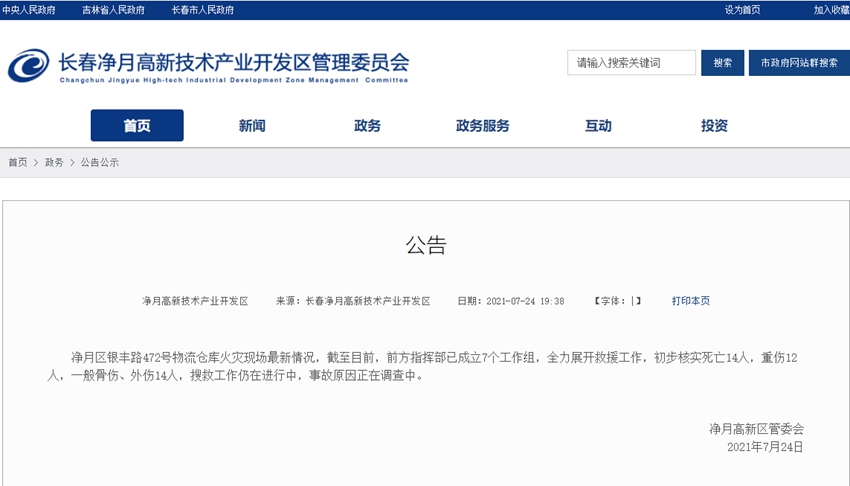Open the 首页 navigation tab
This screenshot has height=486, width=850.
[x=137, y=126]
